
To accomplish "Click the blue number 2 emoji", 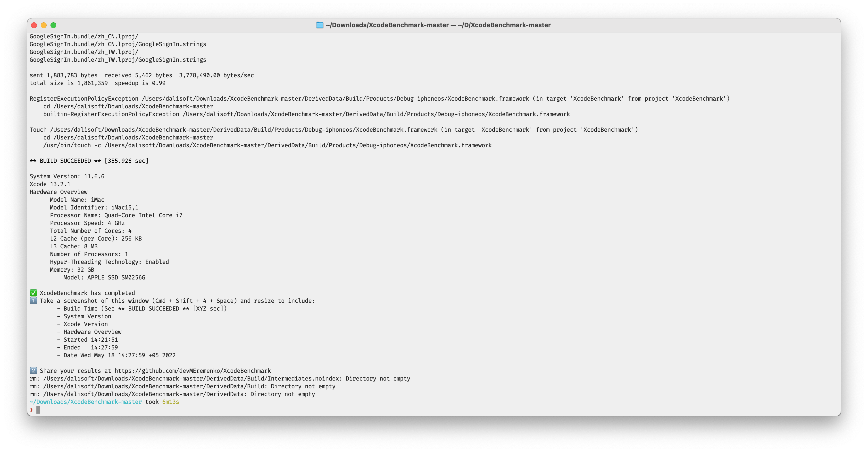I will pos(33,370).
